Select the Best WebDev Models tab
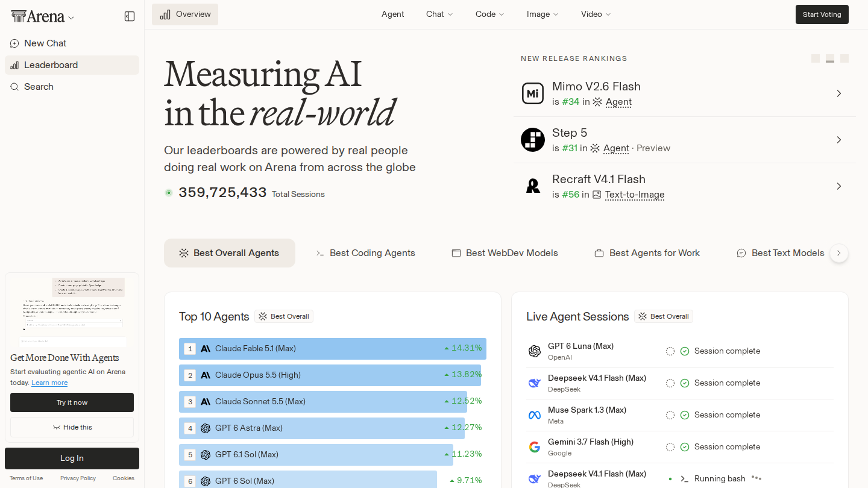The width and height of the screenshot is (868, 488). (x=505, y=253)
